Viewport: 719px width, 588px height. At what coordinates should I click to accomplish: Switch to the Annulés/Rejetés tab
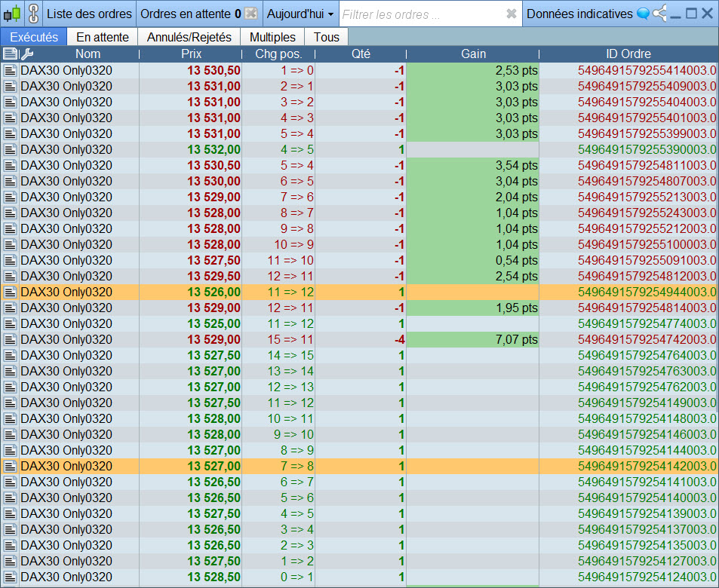pyautogui.click(x=189, y=37)
